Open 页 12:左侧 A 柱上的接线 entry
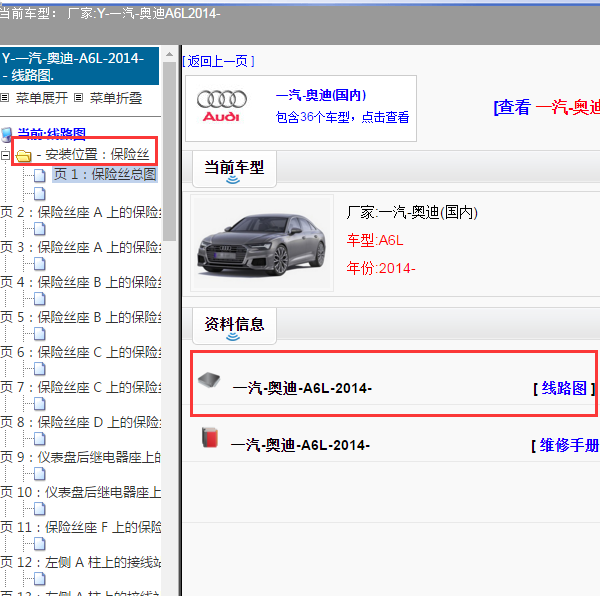 click(80, 562)
